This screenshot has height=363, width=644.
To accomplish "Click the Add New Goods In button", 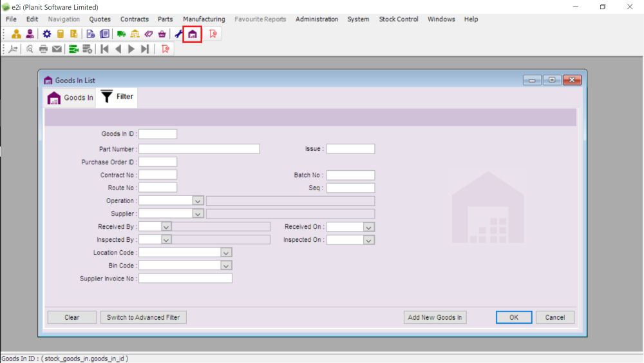I will pos(435,317).
